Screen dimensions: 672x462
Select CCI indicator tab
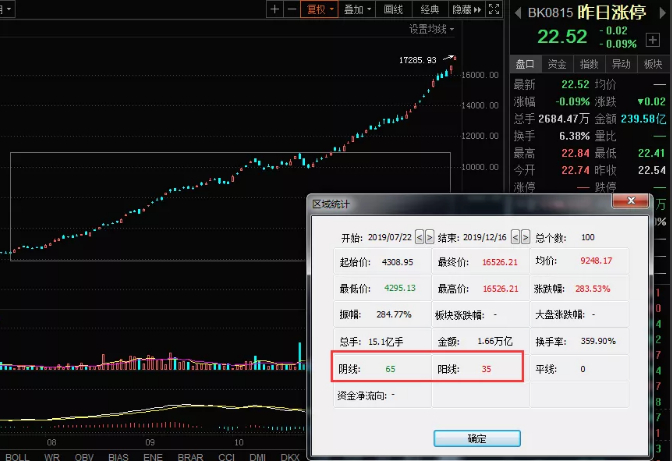(x=227, y=457)
